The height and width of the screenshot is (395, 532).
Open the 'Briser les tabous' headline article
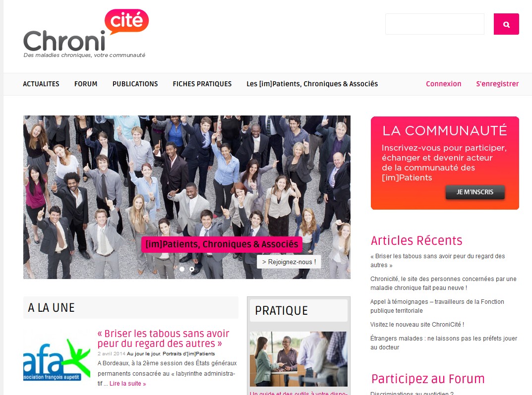[164, 339]
